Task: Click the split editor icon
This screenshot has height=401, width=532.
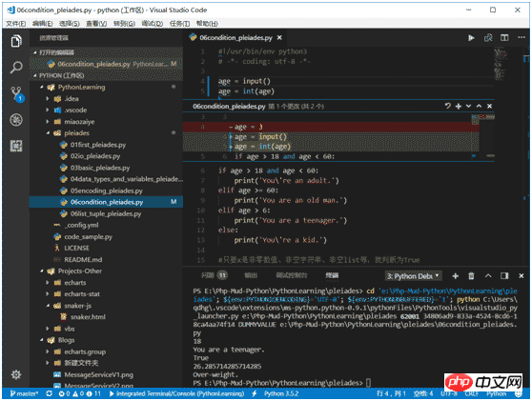Action: (x=504, y=38)
